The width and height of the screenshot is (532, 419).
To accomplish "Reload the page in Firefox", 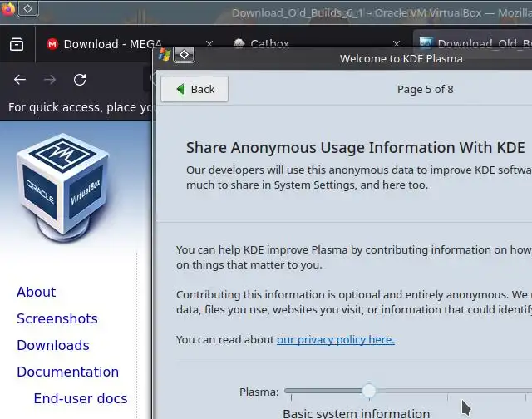I will (x=80, y=80).
